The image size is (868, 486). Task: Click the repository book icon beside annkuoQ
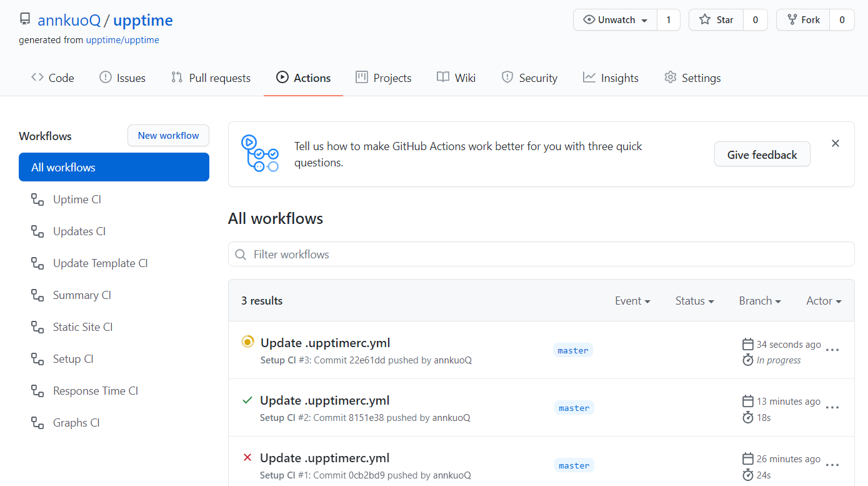[24, 18]
